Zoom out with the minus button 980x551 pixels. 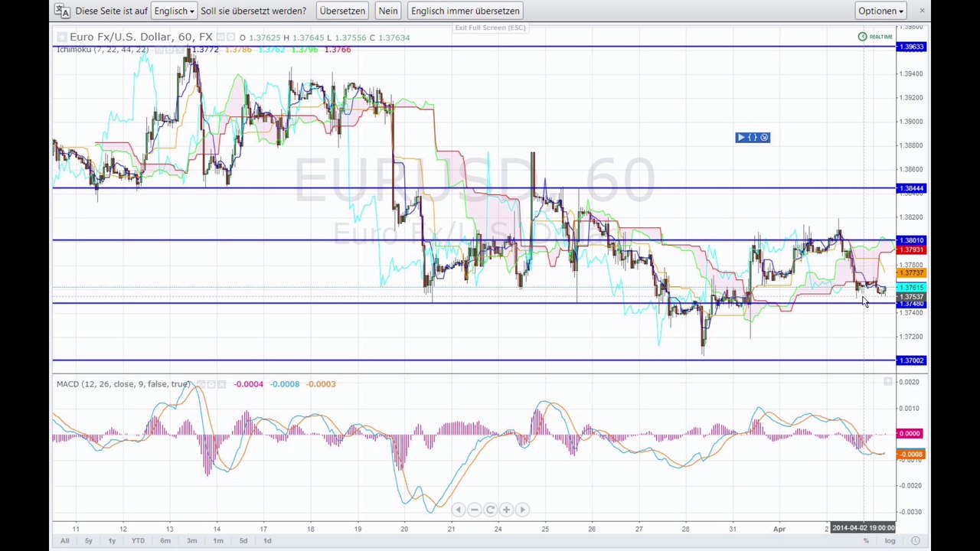(474, 510)
